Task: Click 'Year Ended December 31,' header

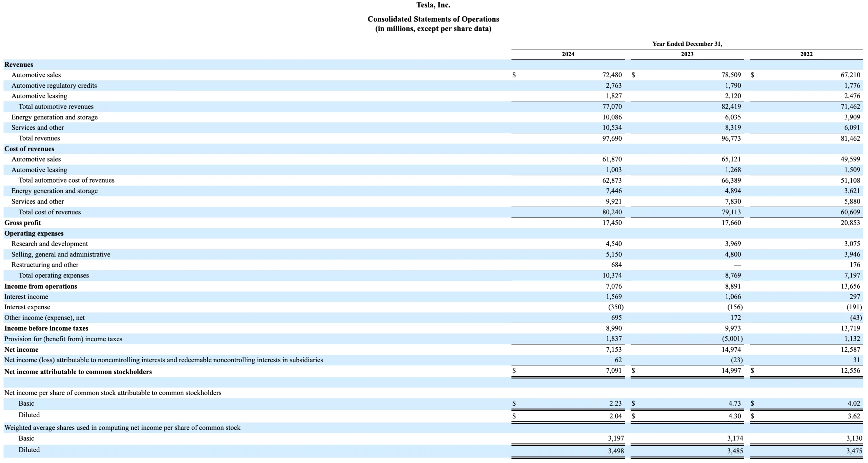Action: pos(687,44)
